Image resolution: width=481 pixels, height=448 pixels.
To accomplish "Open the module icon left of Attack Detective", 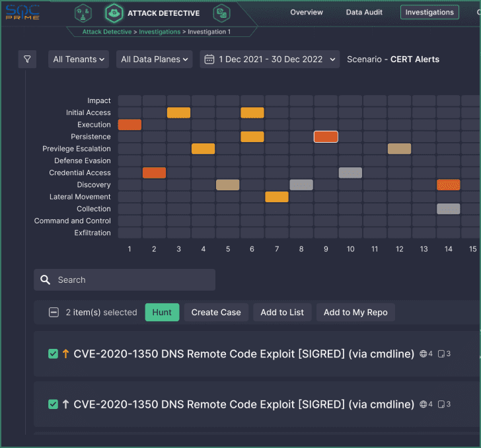I will (x=83, y=13).
